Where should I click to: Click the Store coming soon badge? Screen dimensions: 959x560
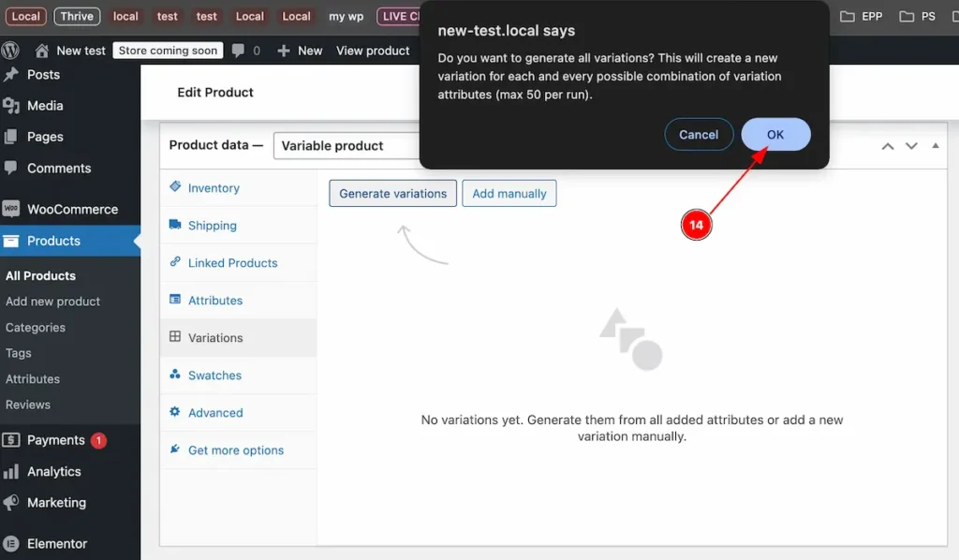click(x=168, y=51)
